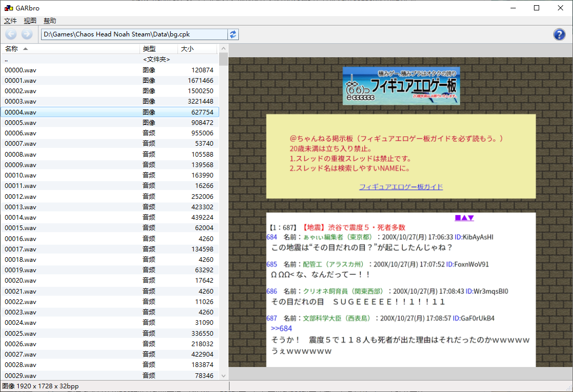Viewport: 573px width, 392px height.
Task: Select audio file 00015.wav
Action: coord(110,228)
